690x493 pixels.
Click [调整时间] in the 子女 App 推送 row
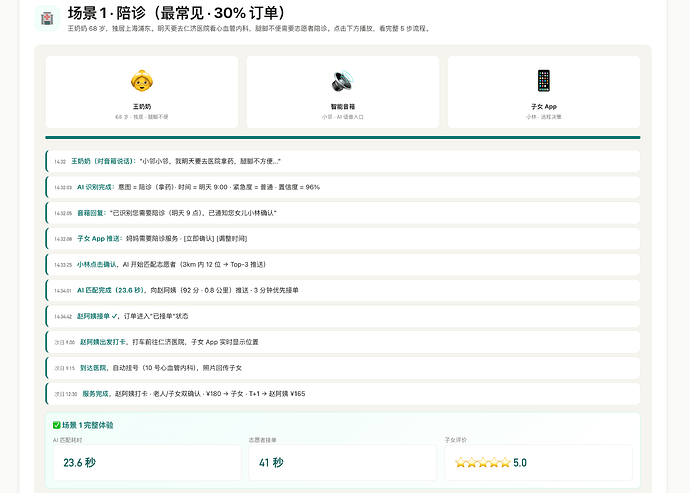pos(232,239)
